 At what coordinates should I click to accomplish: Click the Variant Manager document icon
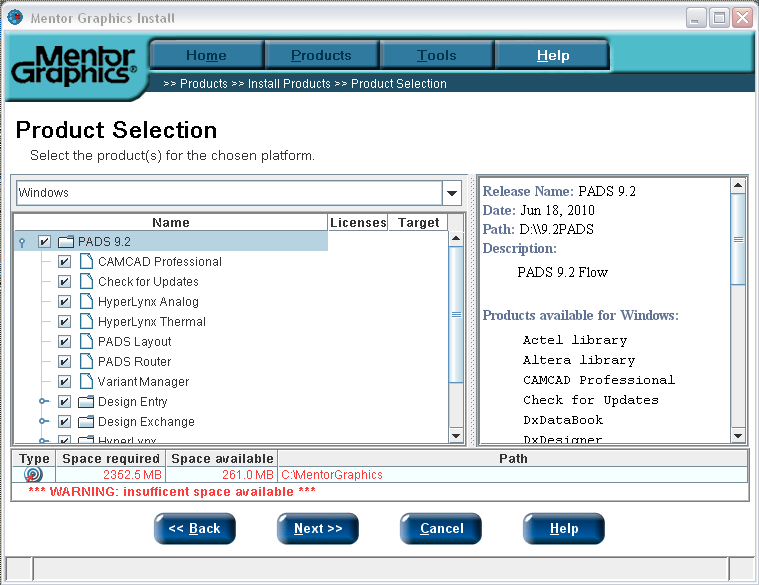[86, 381]
